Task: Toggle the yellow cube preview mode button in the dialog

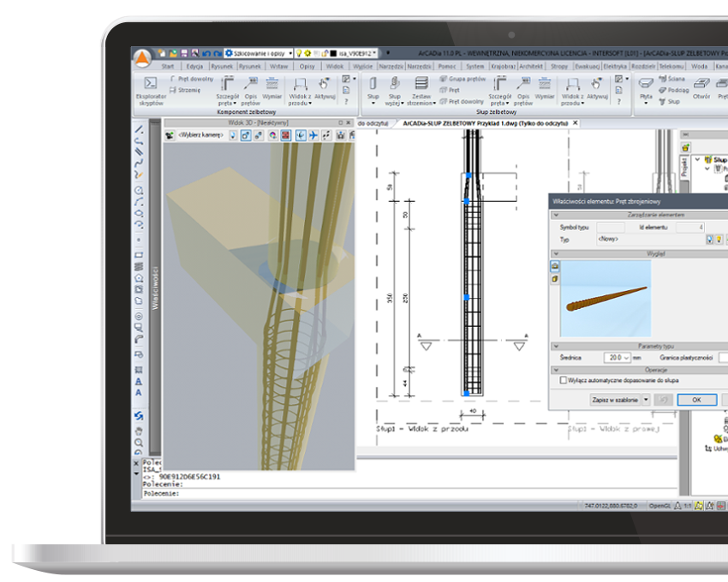Action: coord(555,279)
